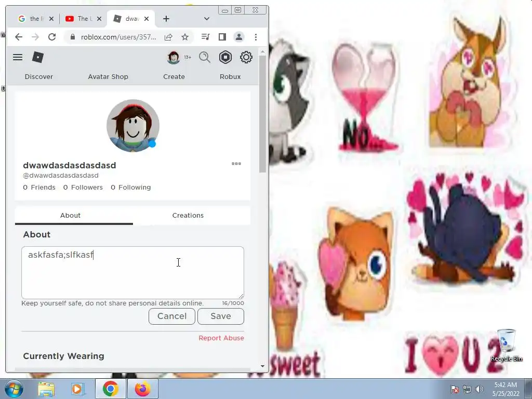Viewport: 532px width, 399px height.
Task: Share this page icon in address bar
Action: tap(168, 37)
